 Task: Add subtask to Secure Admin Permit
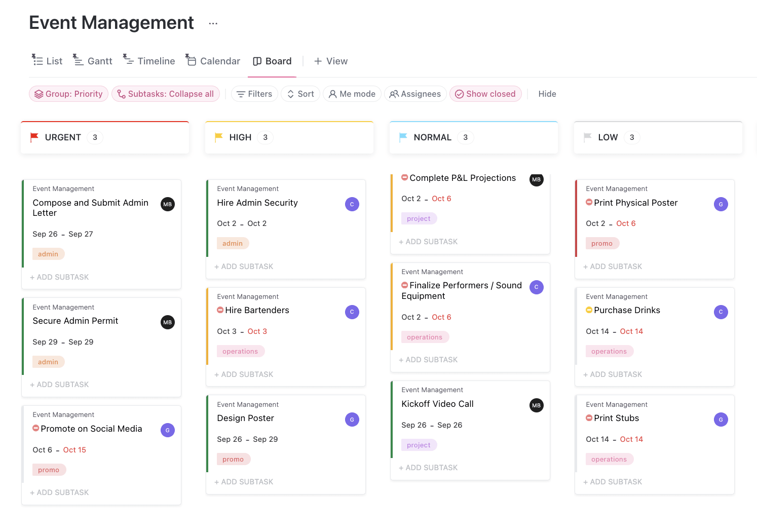59,385
